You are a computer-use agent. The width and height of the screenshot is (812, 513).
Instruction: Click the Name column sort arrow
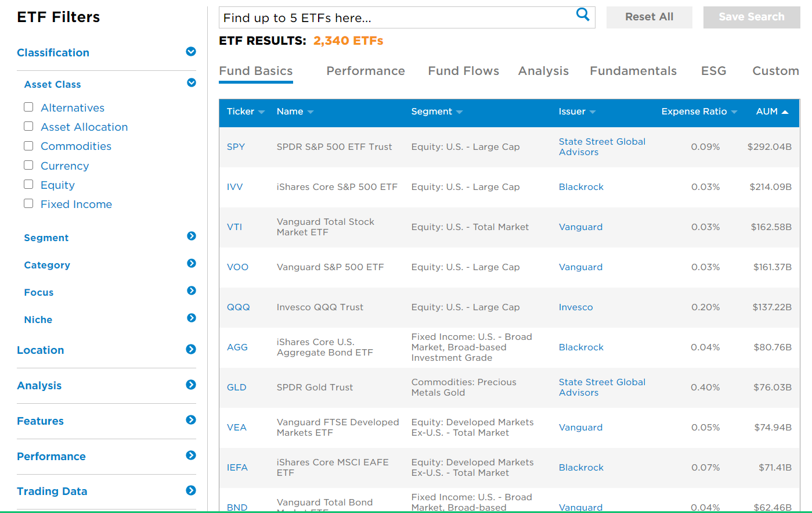coord(311,112)
